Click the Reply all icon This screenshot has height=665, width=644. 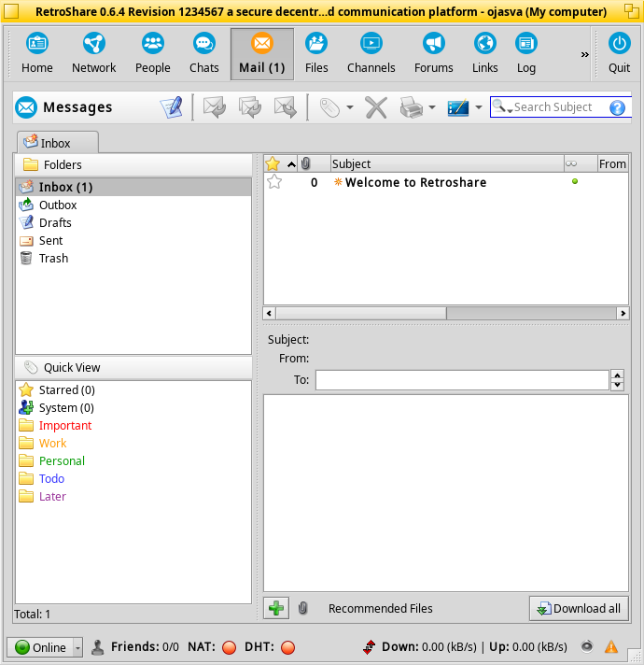click(250, 107)
